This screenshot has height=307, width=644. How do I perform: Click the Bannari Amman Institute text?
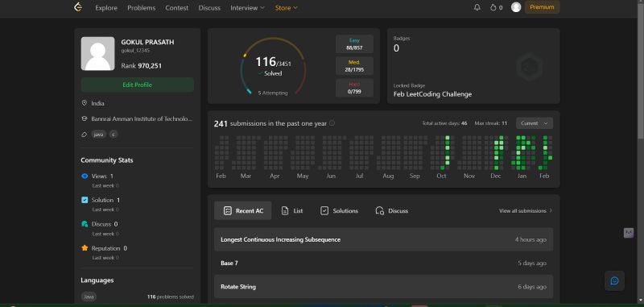(x=142, y=118)
